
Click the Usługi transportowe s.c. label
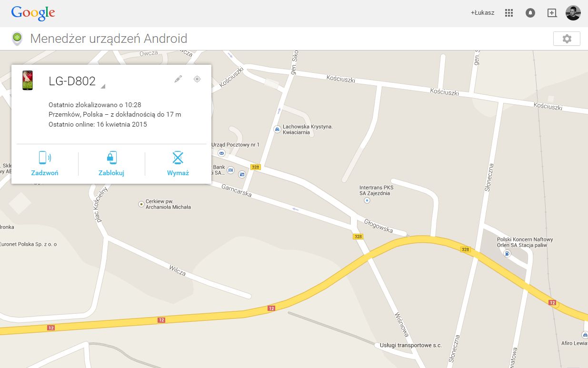410,345
